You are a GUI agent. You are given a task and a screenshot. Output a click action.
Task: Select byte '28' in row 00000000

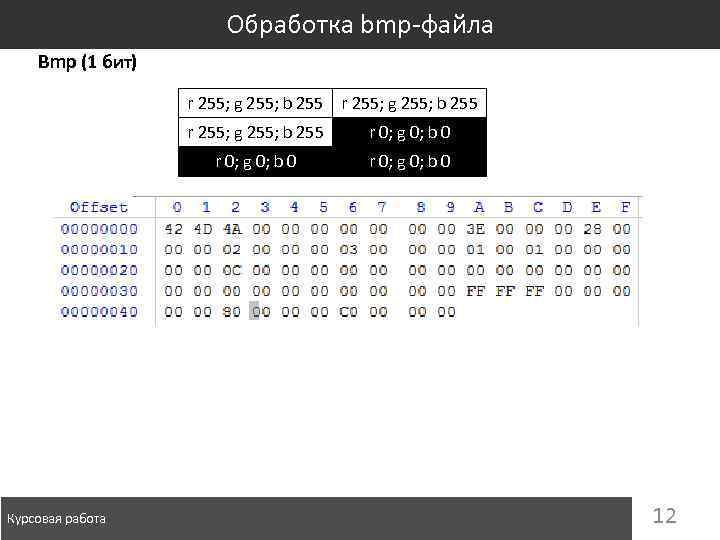point(592,229)
